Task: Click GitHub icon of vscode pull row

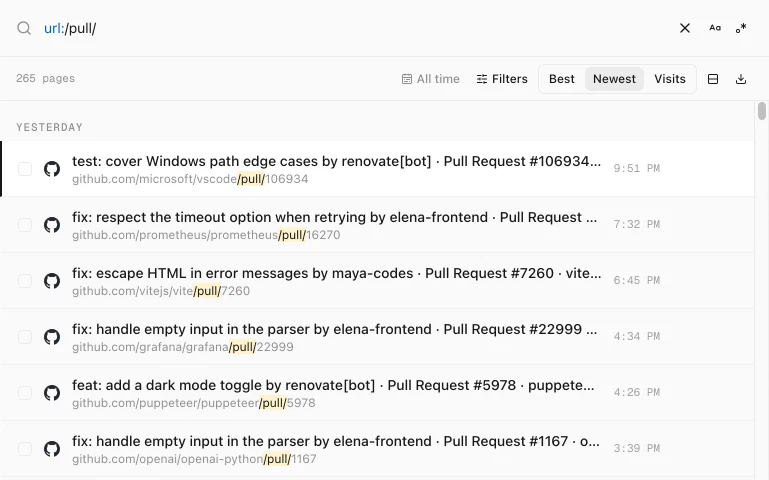Action: (x=52, y=169)
